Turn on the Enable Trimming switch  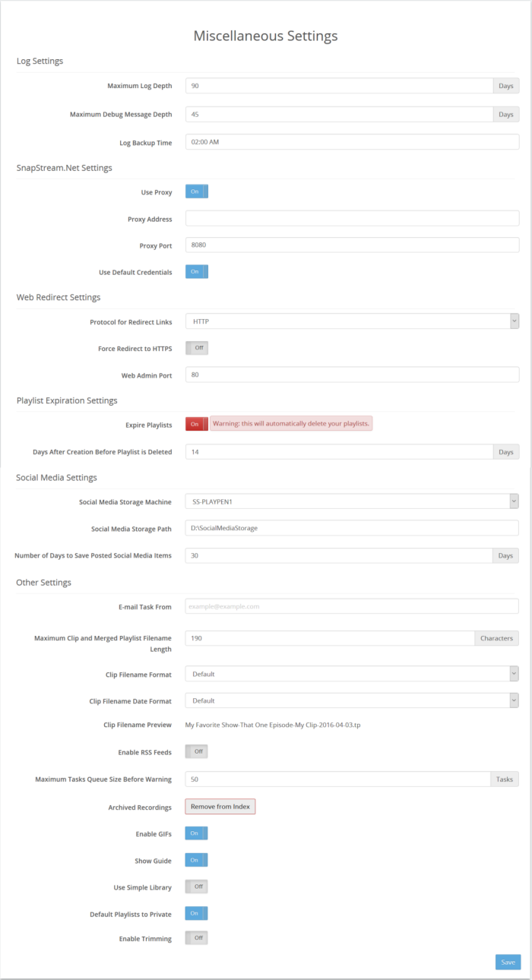pyautogui.click(x=196, y=938)
